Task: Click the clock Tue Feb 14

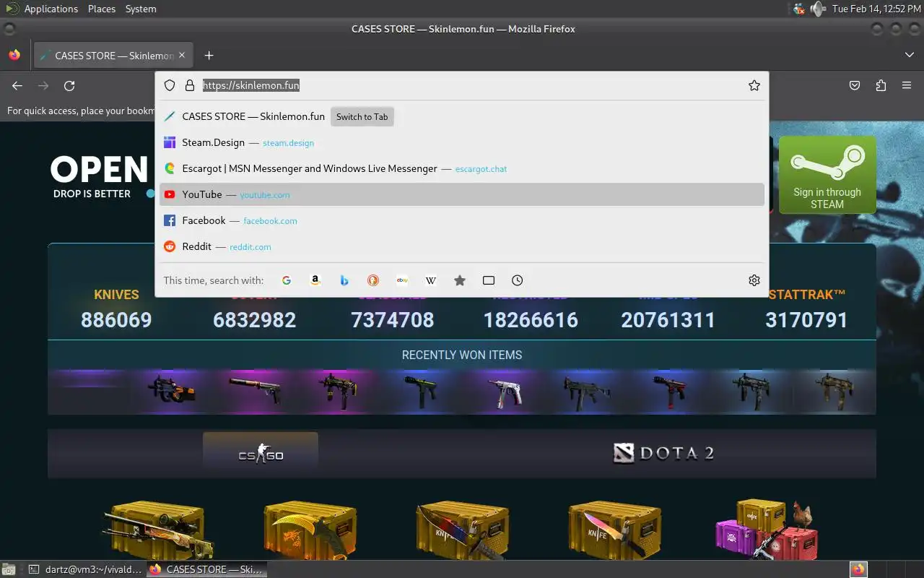Action: pyautogui.click(x=876, y=9)
